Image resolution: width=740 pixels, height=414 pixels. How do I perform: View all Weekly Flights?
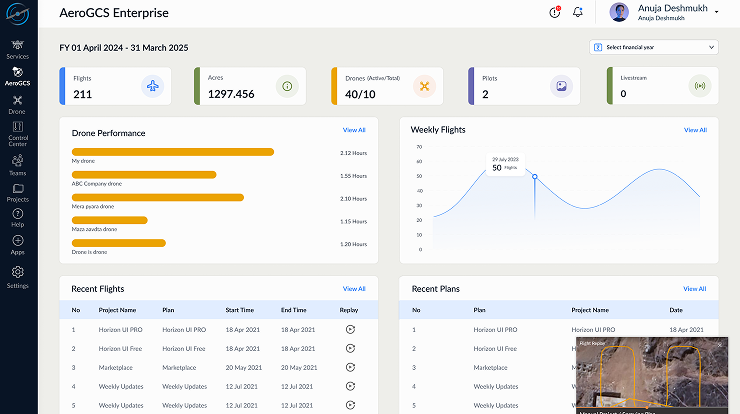(695, 130)
